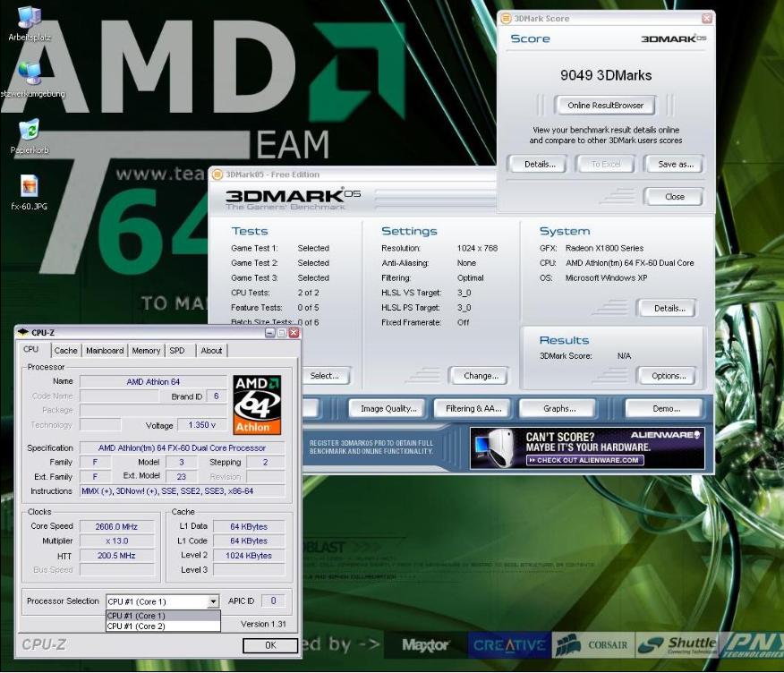
Task: Click the Name field AMD Athlon 64
Action: click(x=153, y=381)
